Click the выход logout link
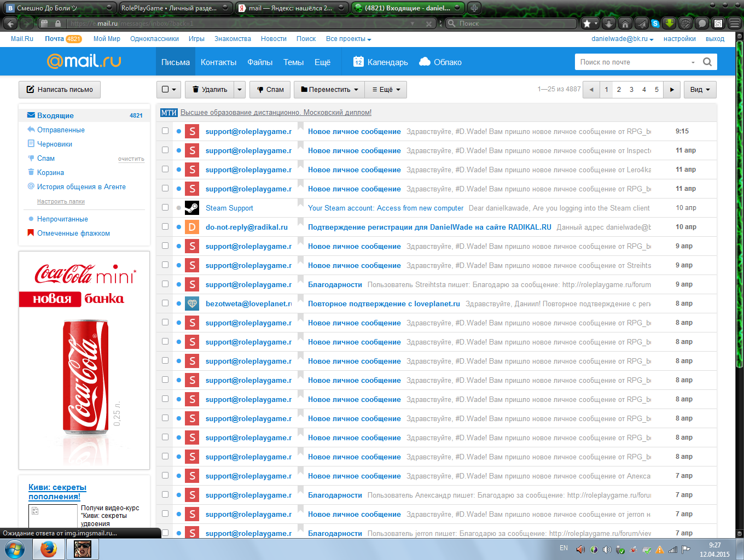This screenshot has width=744, height=560. (715, 39)
